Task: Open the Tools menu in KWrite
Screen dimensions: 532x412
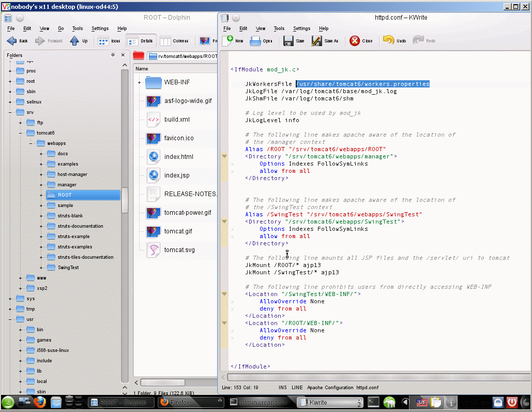Action: click(279, 28)
